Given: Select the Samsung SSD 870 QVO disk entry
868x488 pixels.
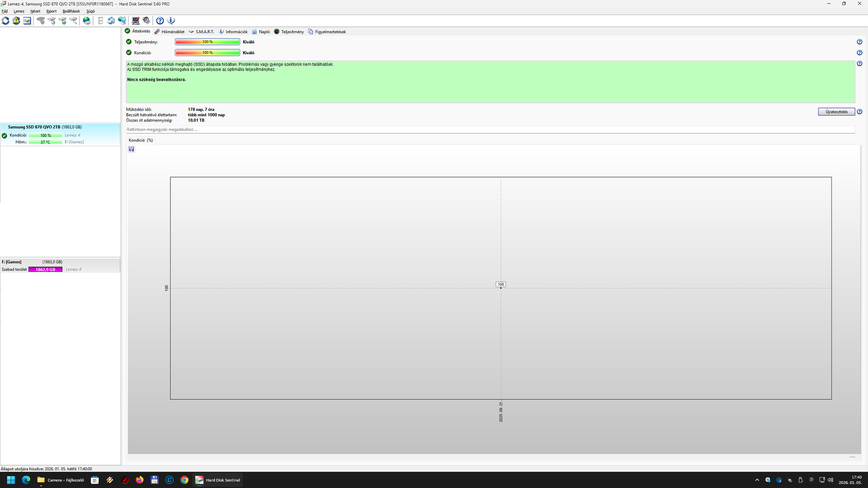Looking at the screenshot, I should point(45,127).
